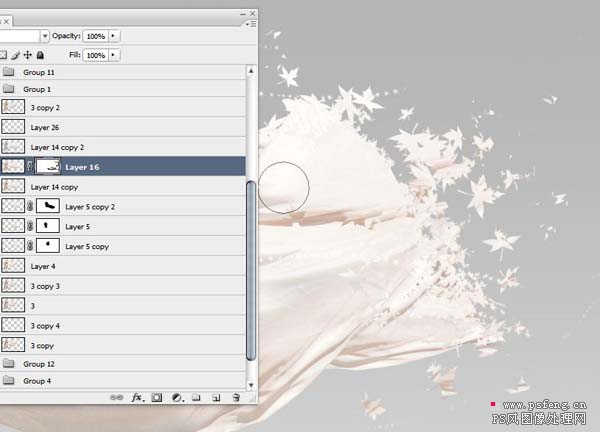Click the Opacity 100% value field
Viewport: 600px width, 432px height.
pos(96,36)
